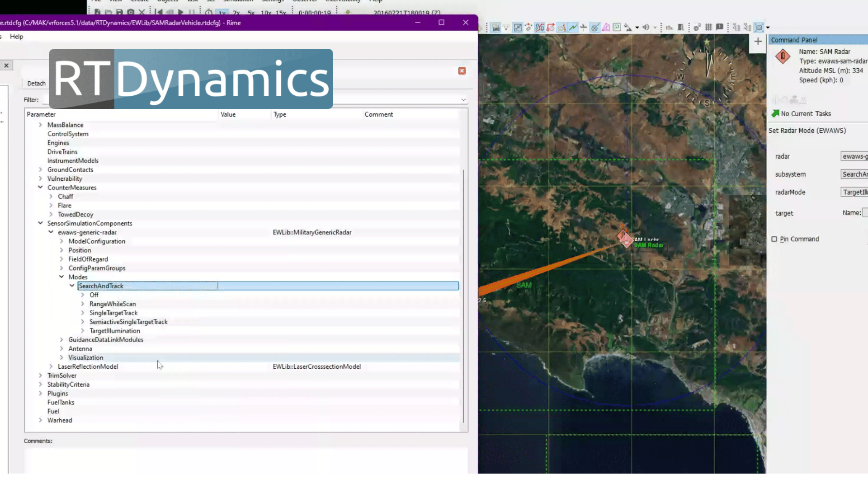868x488 pixels.
Task: Click the vehicle picture icon in map toolbar
Action: pos(496,27)
